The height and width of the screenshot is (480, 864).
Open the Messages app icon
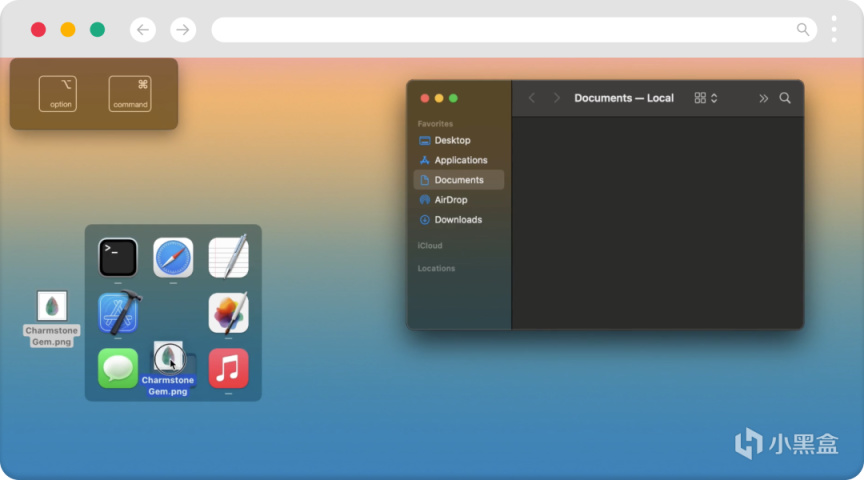[x=118, y=368]
